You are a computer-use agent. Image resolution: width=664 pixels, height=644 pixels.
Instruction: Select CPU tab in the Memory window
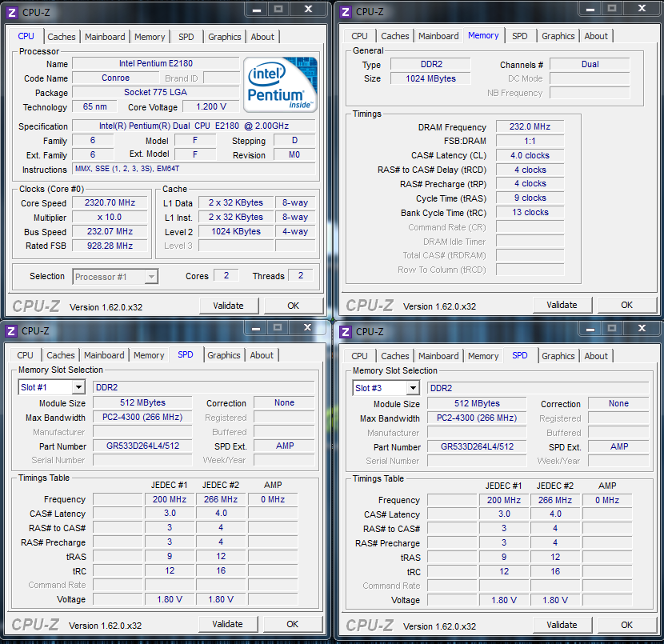pyautogui.click(x=359, y=36)
